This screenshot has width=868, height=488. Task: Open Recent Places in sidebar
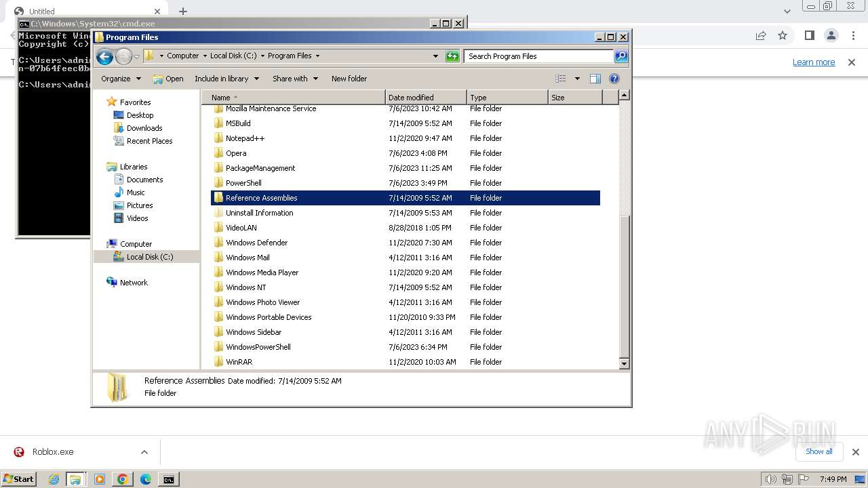(x=149, y=141)
